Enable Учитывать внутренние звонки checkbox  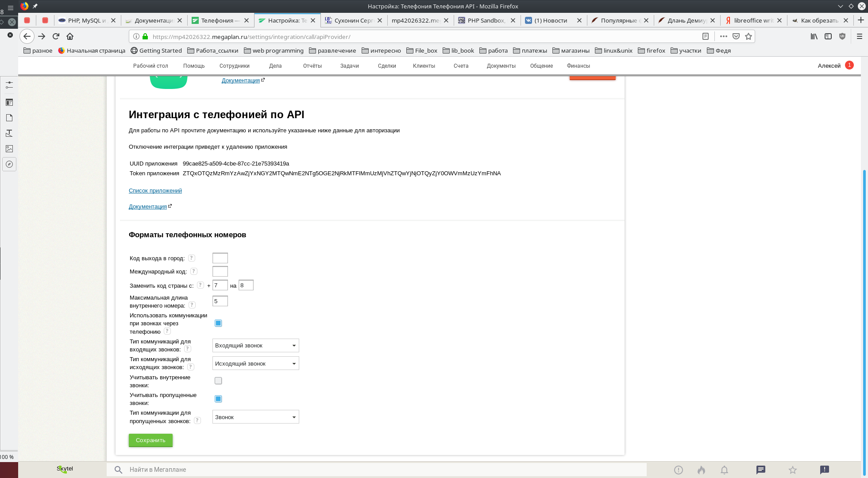coord(218,381)
